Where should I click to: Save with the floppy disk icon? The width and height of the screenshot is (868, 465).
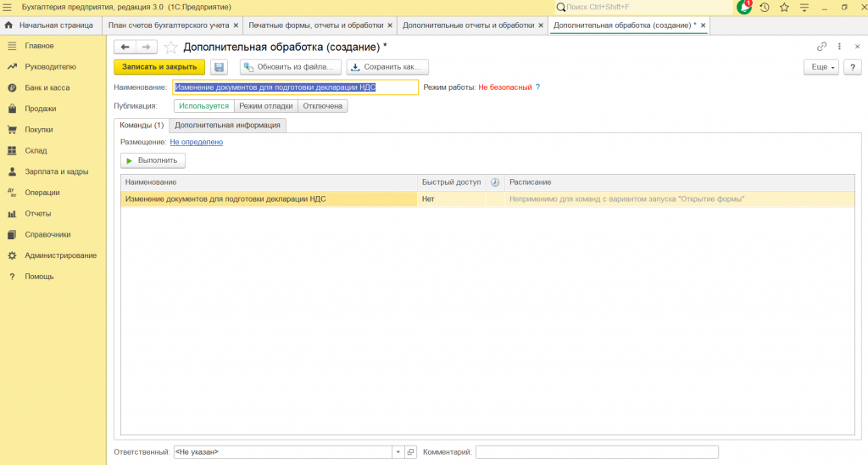(220, 67)
